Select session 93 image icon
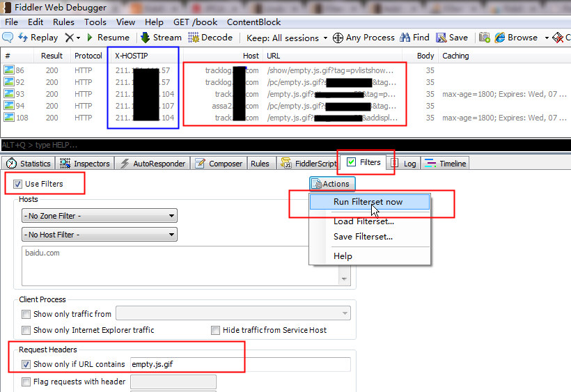Image resolution: width=571 pixels, height=392 pixels. (x=9, y=93)
